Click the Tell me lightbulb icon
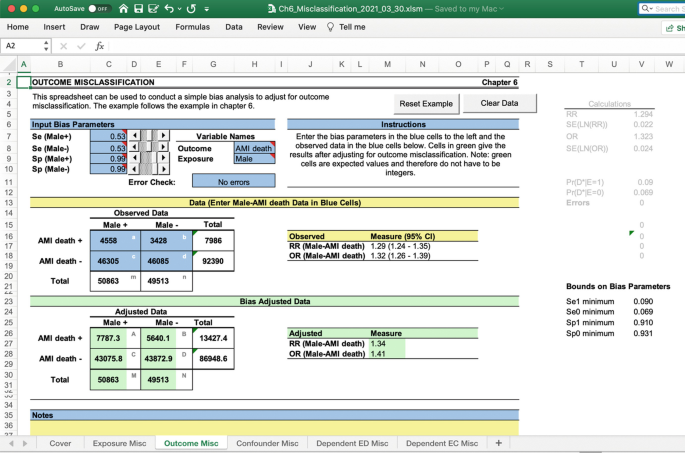The width and height of the screenshot is (685, 453). [330, 27]
